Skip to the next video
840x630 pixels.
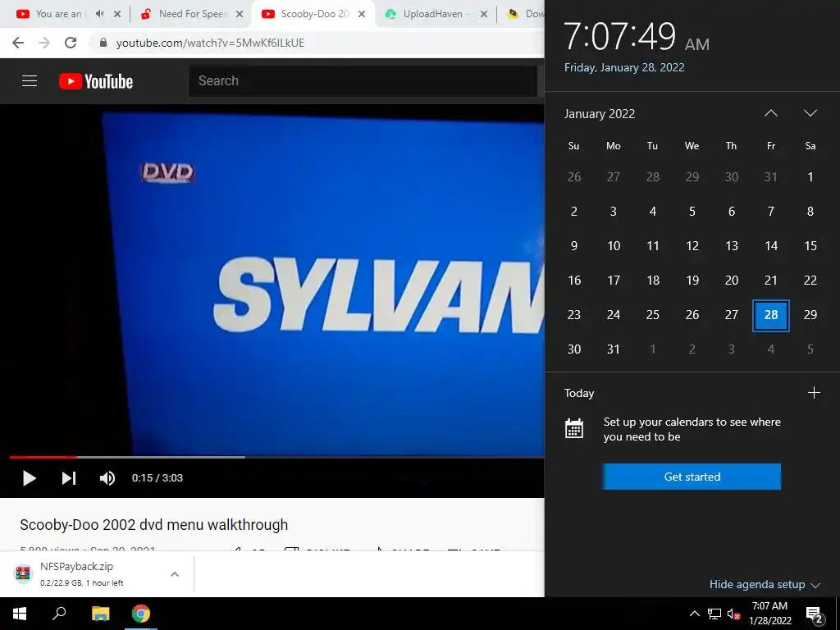coord(69,478)
